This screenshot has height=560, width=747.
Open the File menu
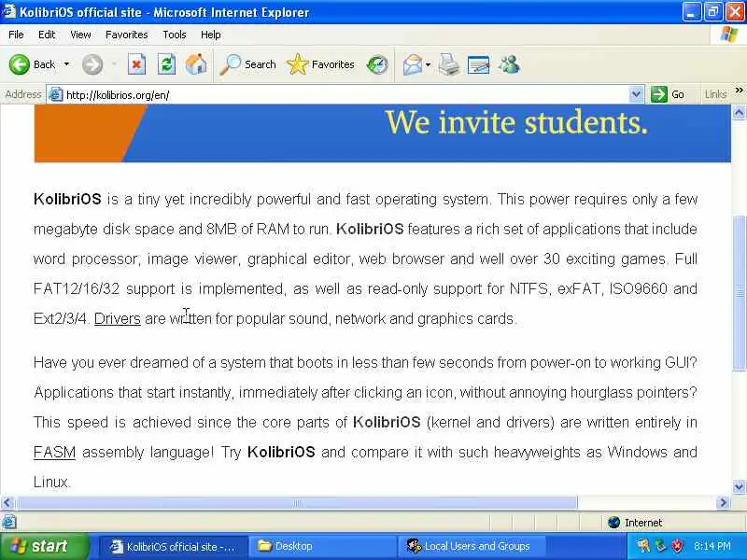(16, 35)
